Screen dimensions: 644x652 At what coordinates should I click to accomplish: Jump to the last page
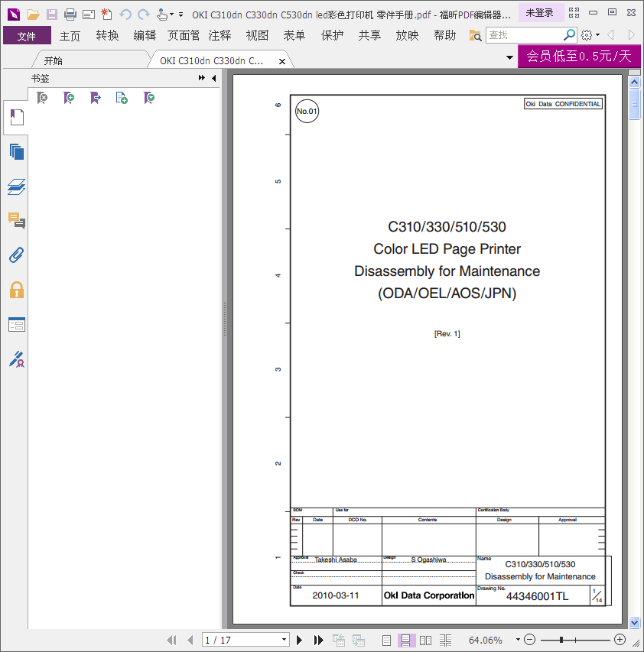[x=319, y=640]
